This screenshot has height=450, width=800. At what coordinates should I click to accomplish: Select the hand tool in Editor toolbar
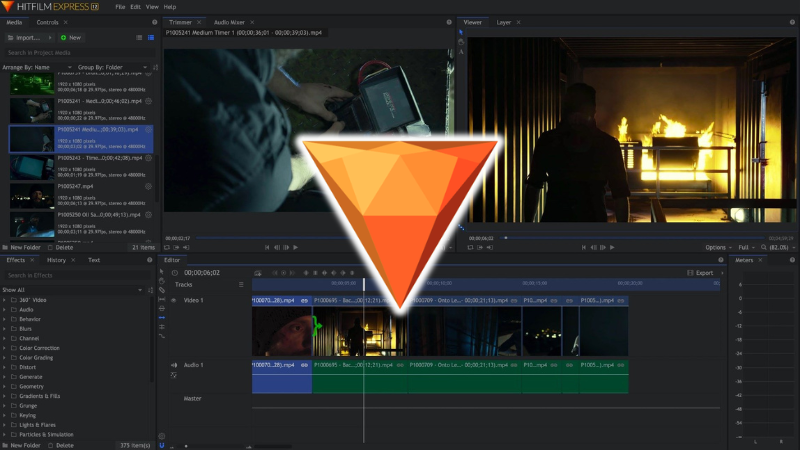(x=162, y=281)
